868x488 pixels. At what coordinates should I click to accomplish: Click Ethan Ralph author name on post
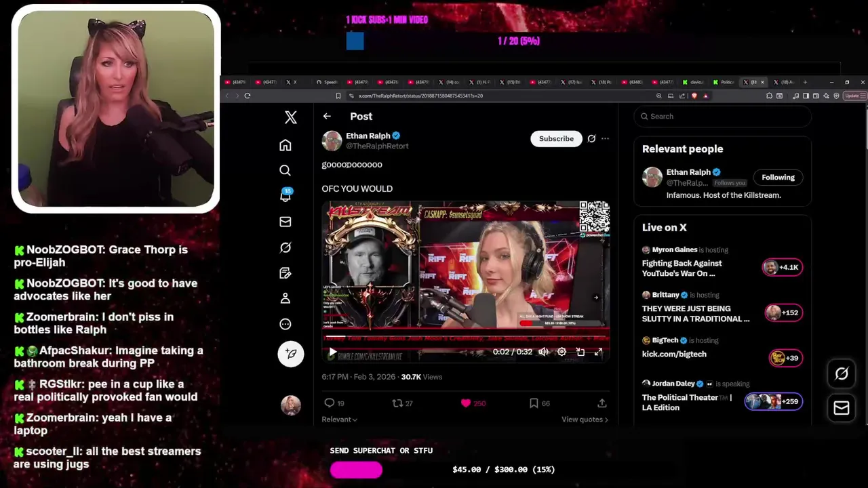(368, 136)
